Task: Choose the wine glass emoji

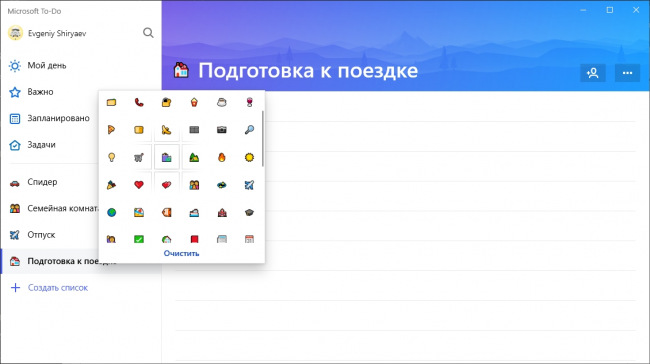Action: click(249, 102)
